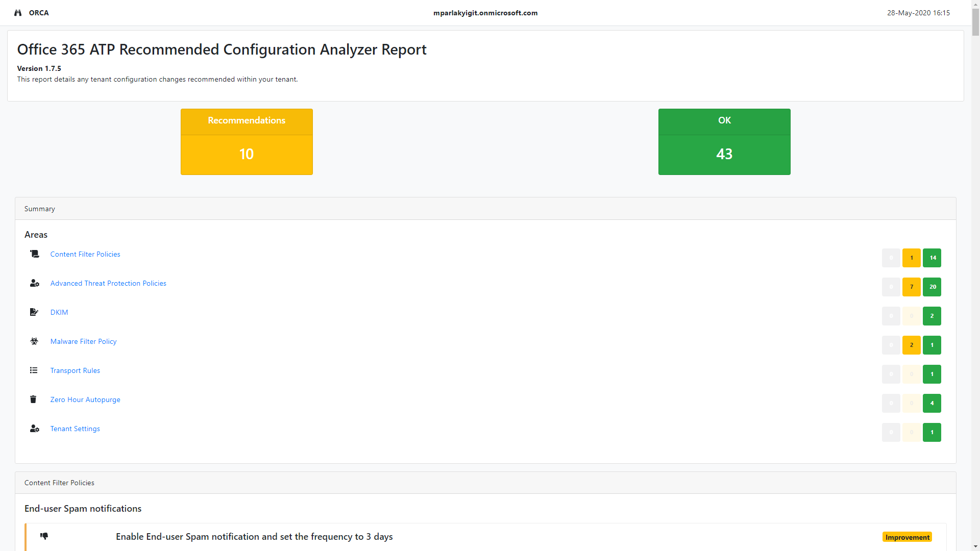Click the Recommendations yellow card header
This screenshot has height=551, width=980.
pos(247,121)
